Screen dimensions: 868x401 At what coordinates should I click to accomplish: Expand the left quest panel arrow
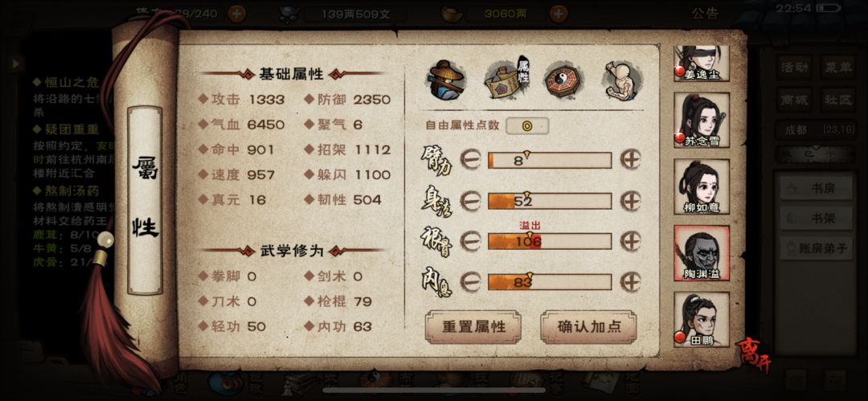[15, 63]
